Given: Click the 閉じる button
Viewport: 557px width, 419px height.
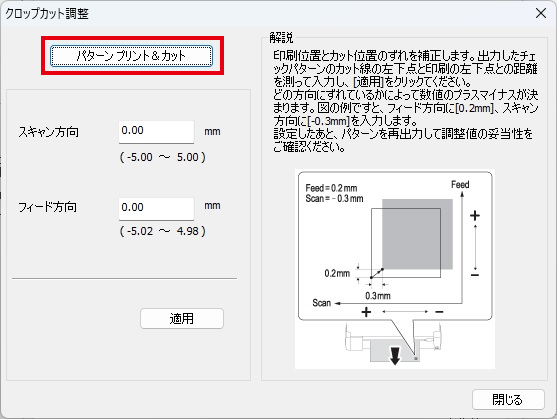Looking at the screenshot, I should coord(508,399).
